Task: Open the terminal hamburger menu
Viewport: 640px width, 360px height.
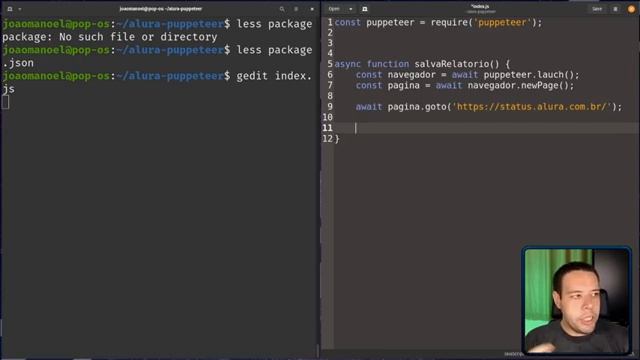Action: coord(296,9)
